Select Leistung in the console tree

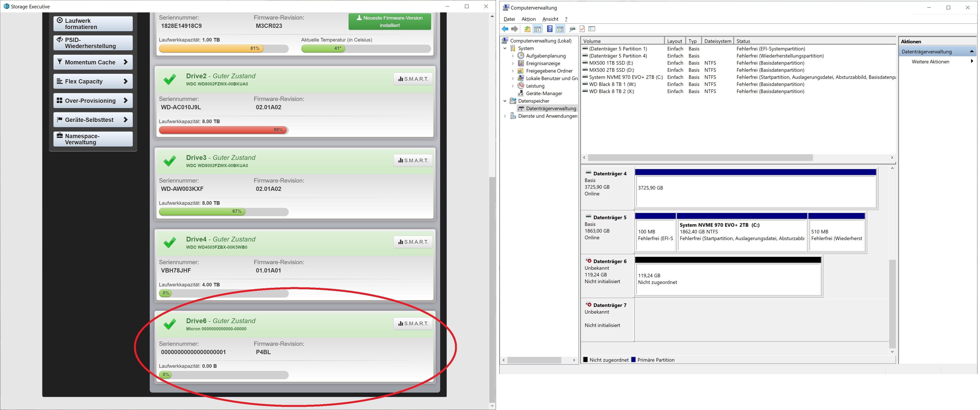(535, 86)
